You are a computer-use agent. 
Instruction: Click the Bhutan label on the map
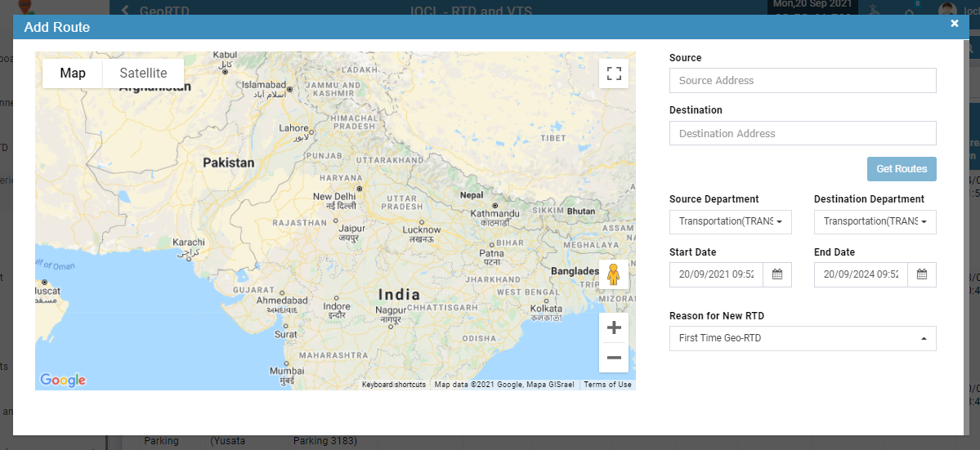[581, 211]
